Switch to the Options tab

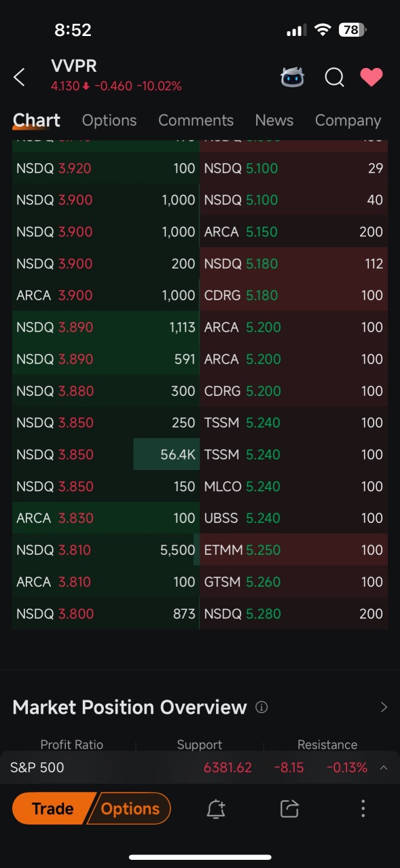[109, 120]
